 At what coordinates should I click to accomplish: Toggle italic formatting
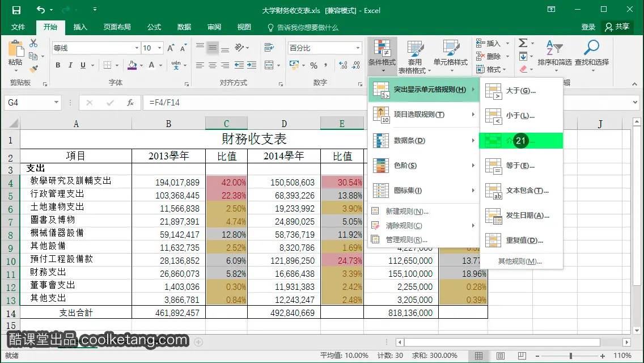70,65
